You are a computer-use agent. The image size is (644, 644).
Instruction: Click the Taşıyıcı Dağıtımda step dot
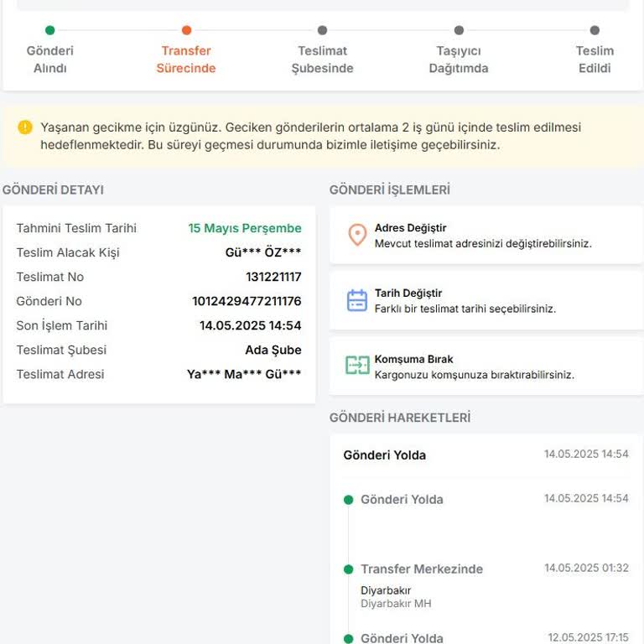(x=459, y=30)
